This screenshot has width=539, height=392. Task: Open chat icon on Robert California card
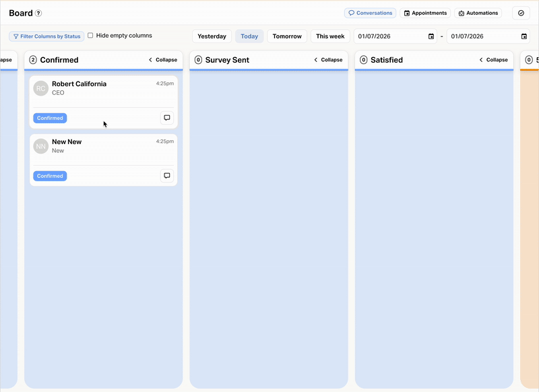click(x=167, y=118)
